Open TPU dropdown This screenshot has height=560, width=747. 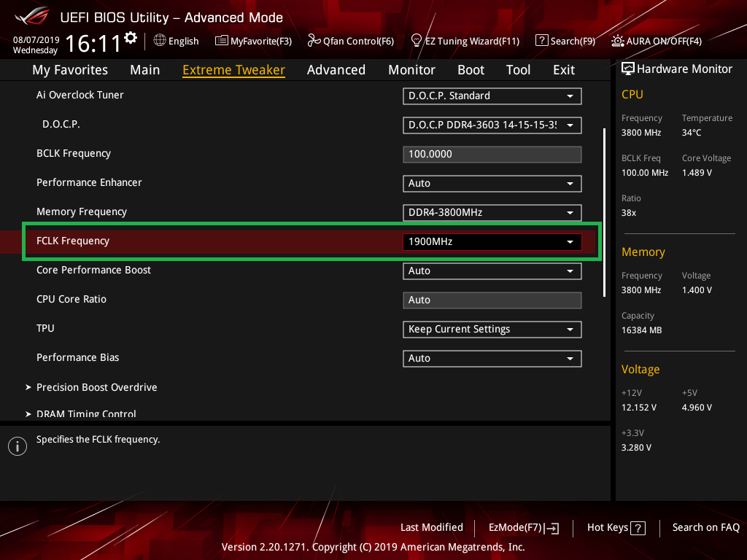click(x=492, y=329)
